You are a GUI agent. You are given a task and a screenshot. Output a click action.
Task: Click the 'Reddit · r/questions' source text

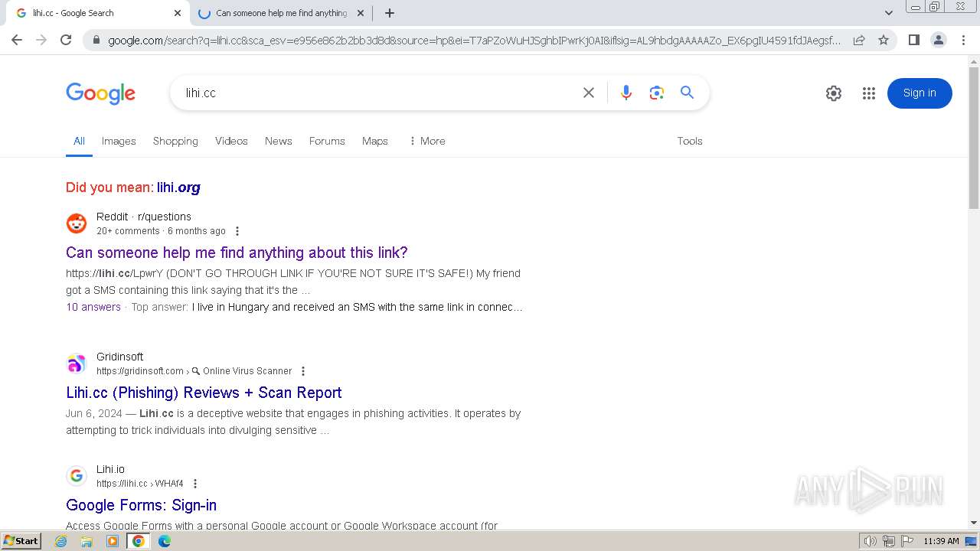pos(144,217)
